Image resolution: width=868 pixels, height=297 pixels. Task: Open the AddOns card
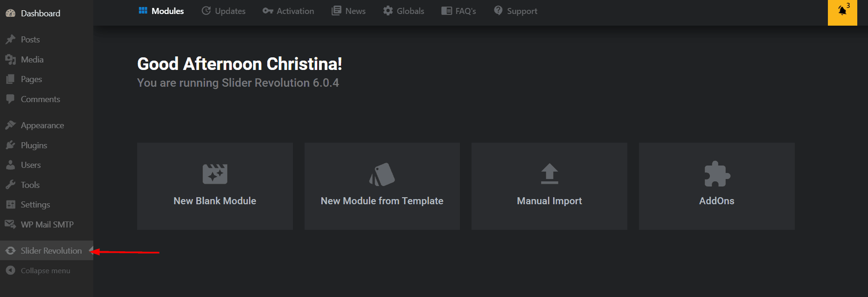click(x=717, y=186)
